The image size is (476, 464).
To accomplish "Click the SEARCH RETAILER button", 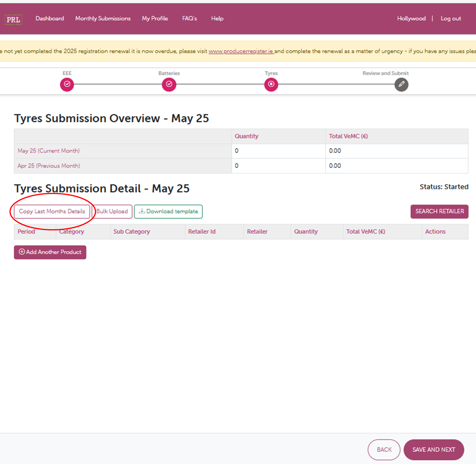I will tap(439, 211).
